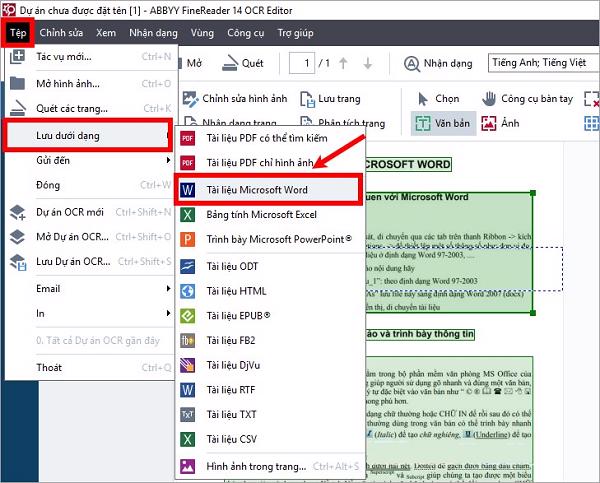
Task: Click the Nhận dạng toolbar button
Action: 438,64
